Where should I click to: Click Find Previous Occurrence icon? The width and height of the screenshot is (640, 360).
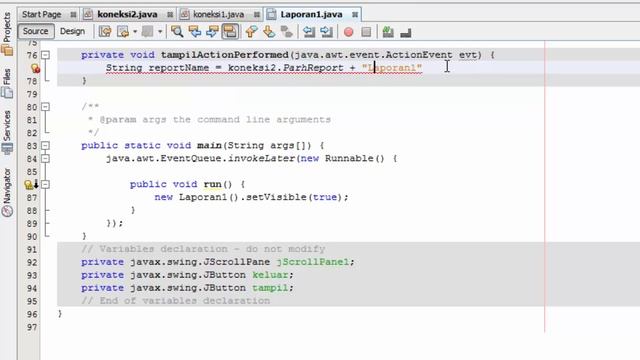(x=195, y=31)
